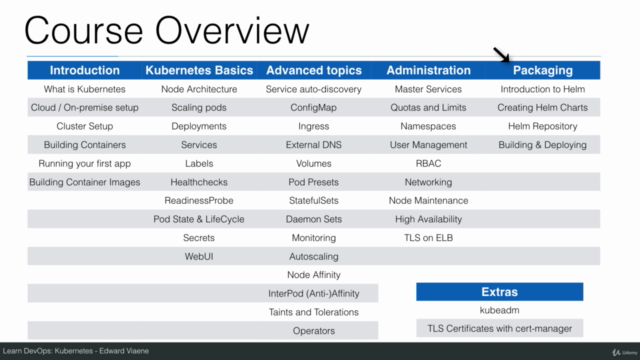Select the Advanced topics column header

pyautogui.click(x=314, y=70)
